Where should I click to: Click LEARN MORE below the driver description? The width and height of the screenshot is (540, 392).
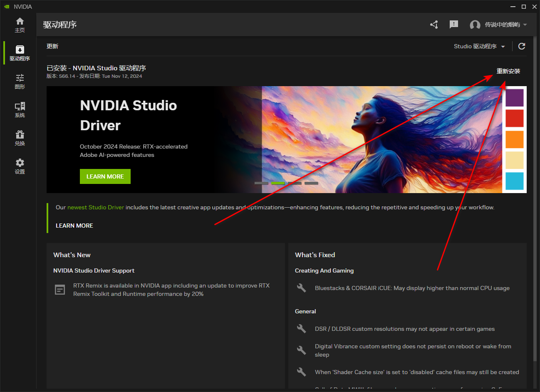[x=74, y=226]
